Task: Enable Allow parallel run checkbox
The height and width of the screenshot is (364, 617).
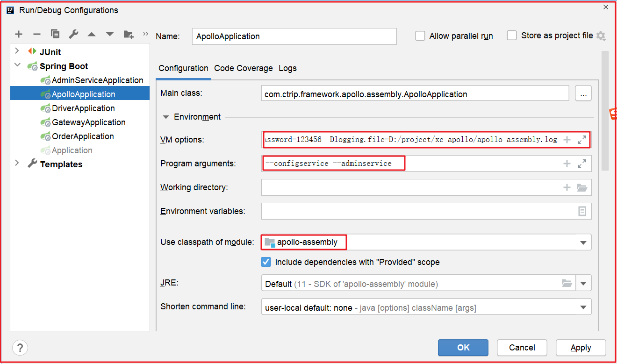Action: (x=420, y=36)
